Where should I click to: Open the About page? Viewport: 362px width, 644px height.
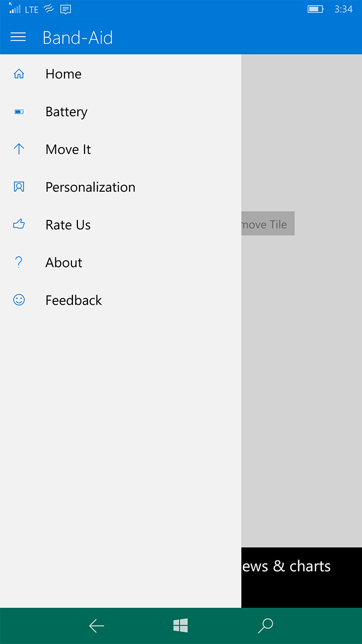click(64, 263)
